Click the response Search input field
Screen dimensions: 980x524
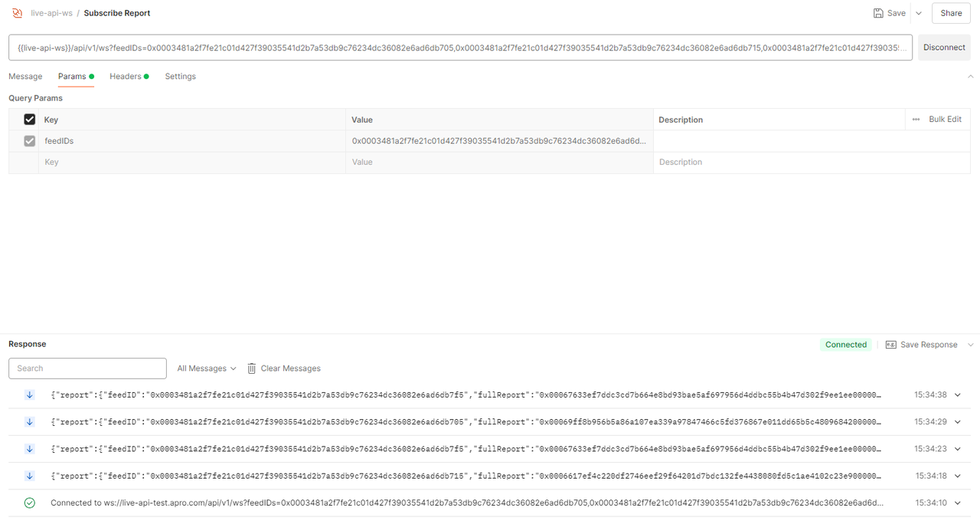[87, 368]
